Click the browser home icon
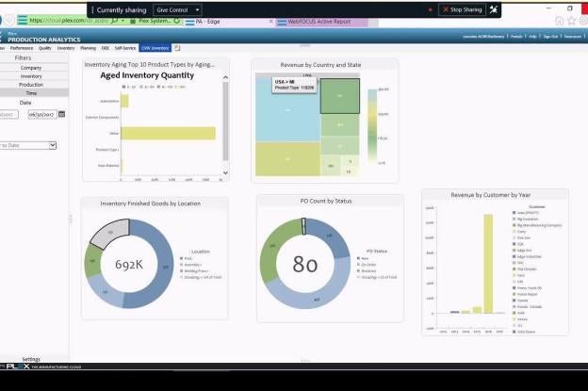This screenshot has height=391, width=588. point(559,21)
